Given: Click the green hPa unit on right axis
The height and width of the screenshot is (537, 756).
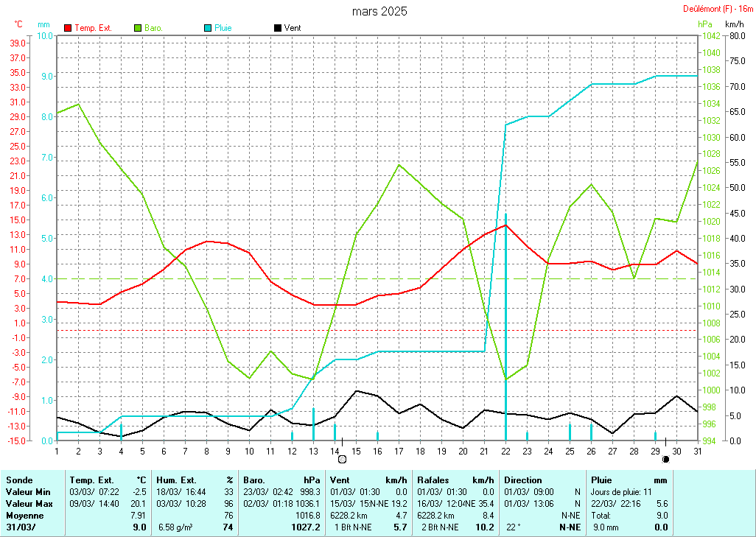Looking at the screenshot, I should [x=705, y=24].
